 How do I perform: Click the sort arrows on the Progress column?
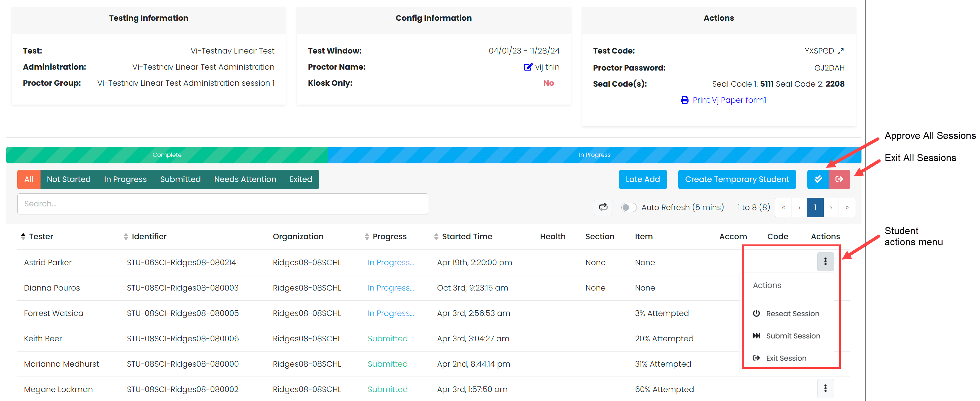tap(367, 236)
